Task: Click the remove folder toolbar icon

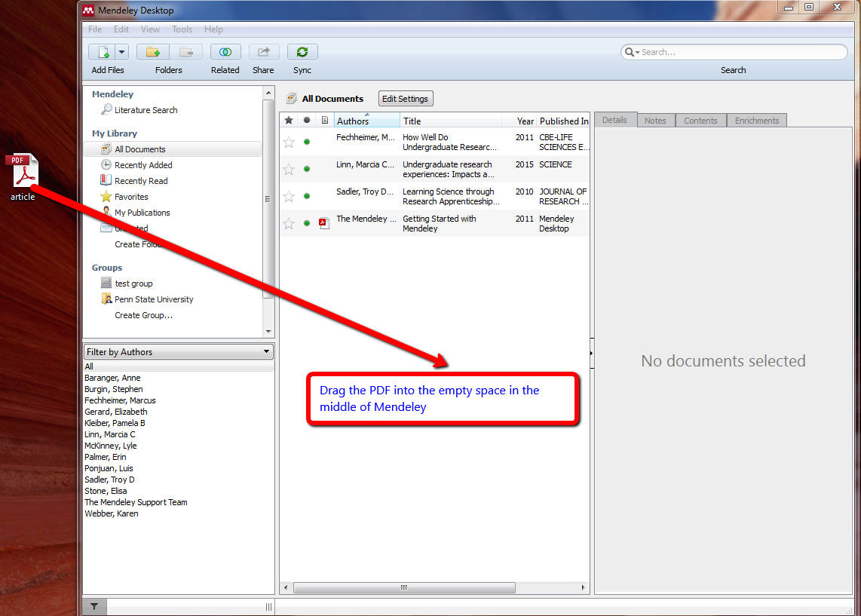Action: pos(186,52)
